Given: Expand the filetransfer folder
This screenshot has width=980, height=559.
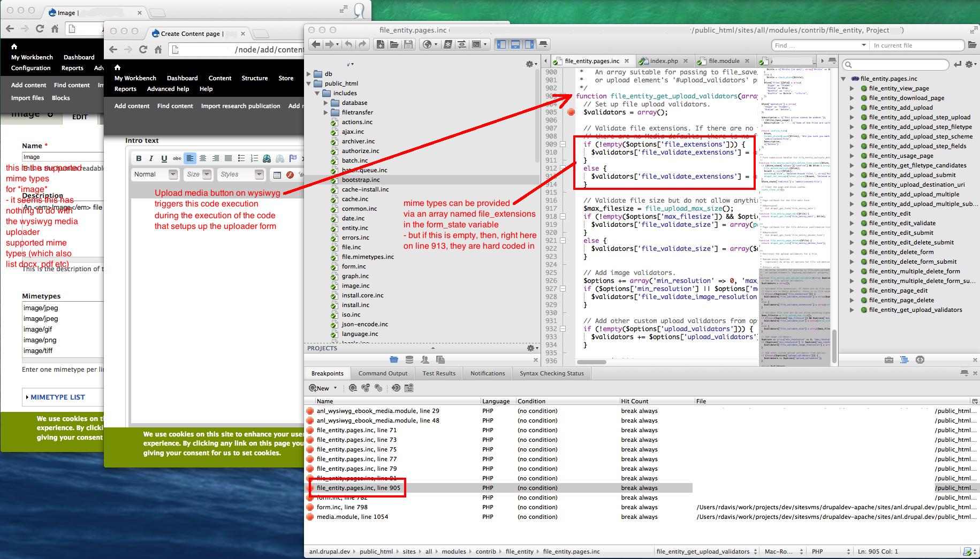Looking at the screenshot, I should click(326, 112).
